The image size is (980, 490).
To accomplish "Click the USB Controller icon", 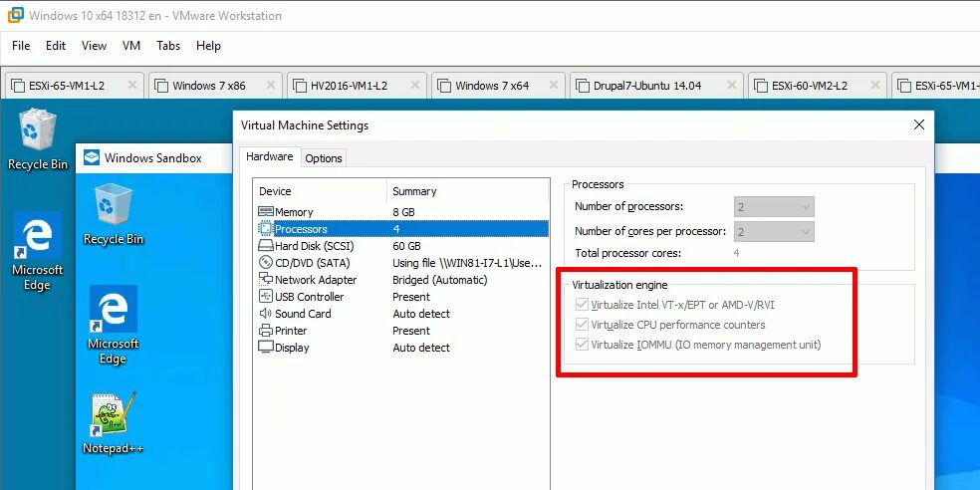I will 266,296.
